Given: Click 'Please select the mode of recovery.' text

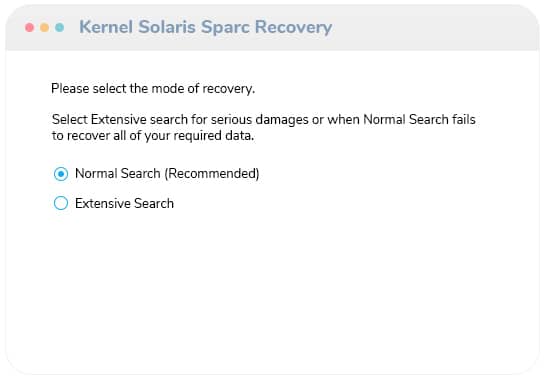Looking at the screenshot, I should pyautogui.click(x=153, y=89).
